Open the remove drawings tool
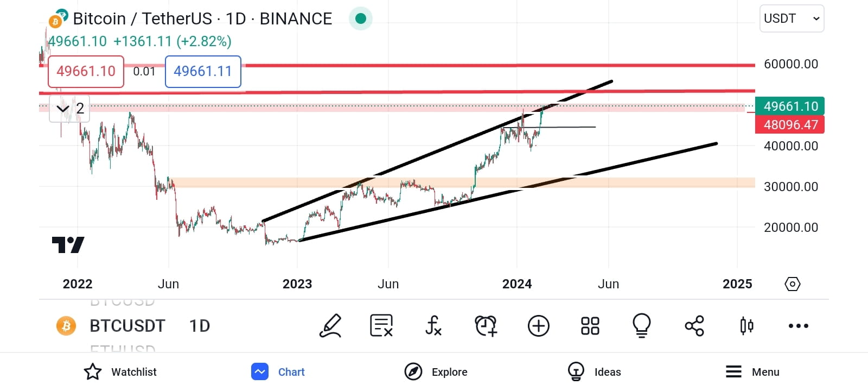868x391 pixels. (x=381, y=326)
